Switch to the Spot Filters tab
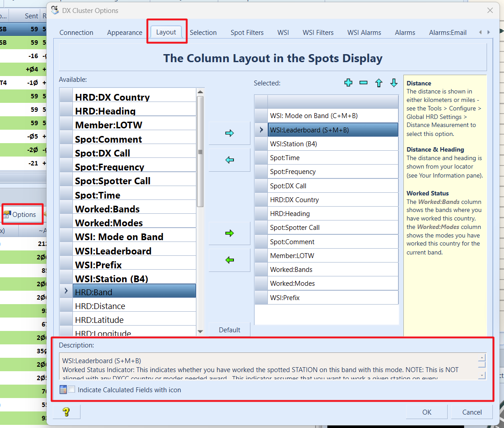This screenshot has width=504, height=428. [x=247, y=33]
